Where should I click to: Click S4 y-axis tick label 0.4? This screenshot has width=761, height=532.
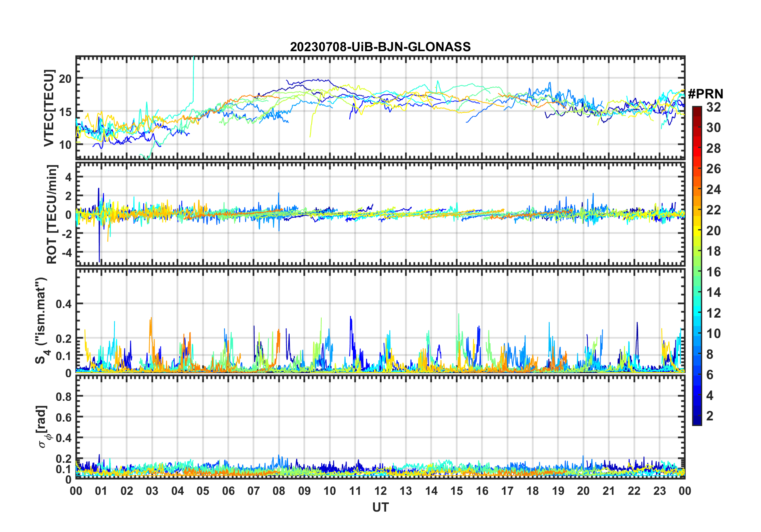(64, 304)
